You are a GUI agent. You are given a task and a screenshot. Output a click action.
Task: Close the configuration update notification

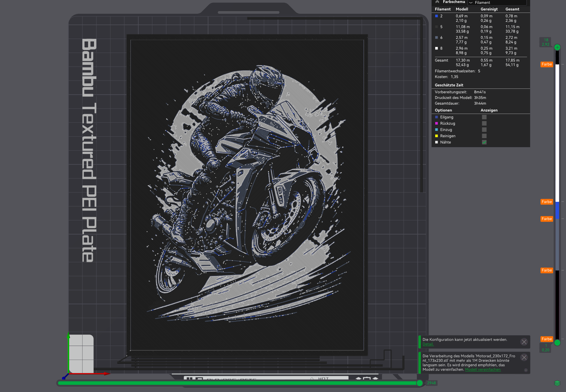pos(524,342)
